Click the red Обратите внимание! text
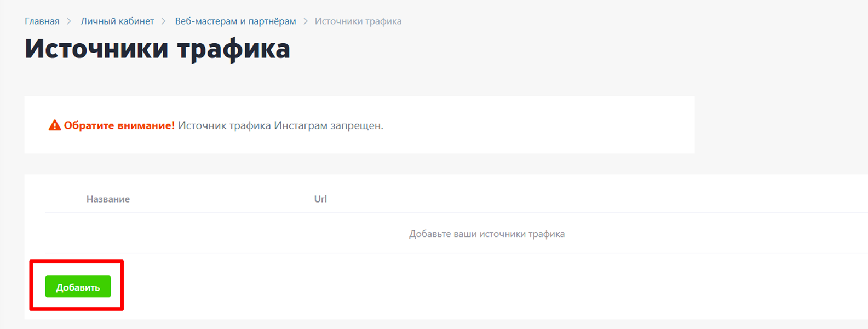The width and height of the screenshot is (868, 329). [x=119, y=125]
